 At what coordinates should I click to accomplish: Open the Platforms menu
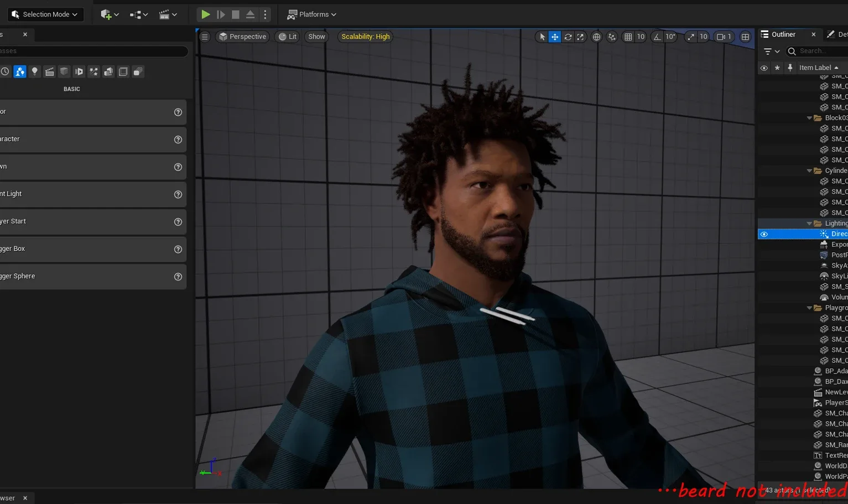tap(311, 14)
